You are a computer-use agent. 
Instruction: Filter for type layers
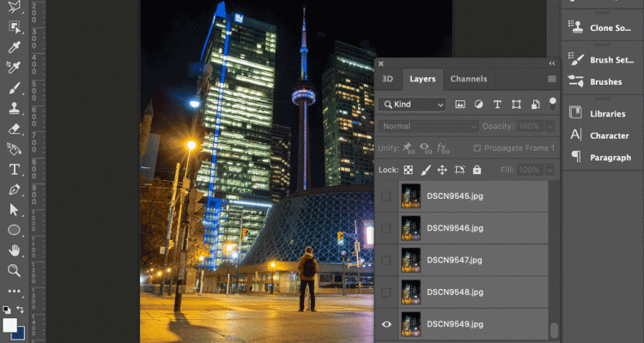coord(497,105)
